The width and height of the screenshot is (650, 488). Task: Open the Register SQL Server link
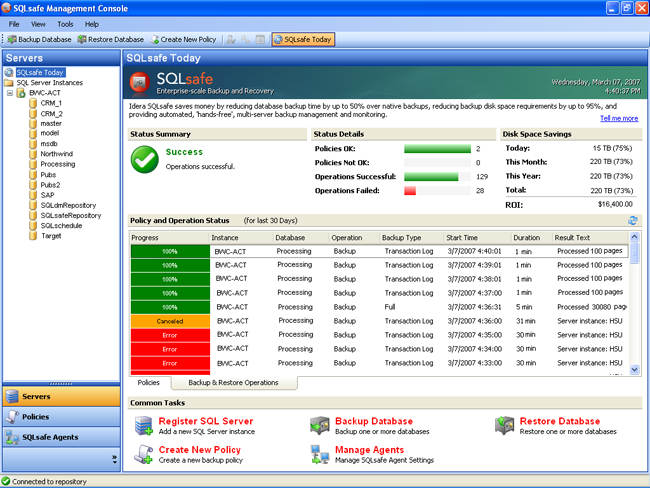(x=206, y=421)
